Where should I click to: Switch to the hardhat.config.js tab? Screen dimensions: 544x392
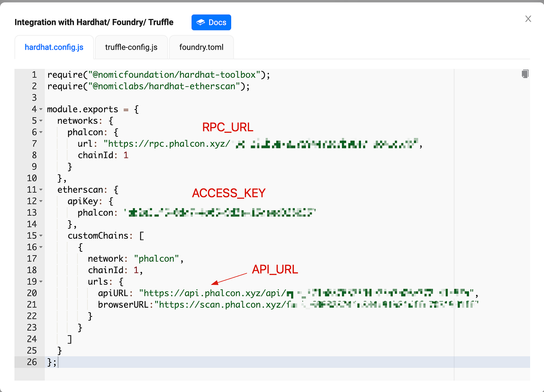point(54,47)
